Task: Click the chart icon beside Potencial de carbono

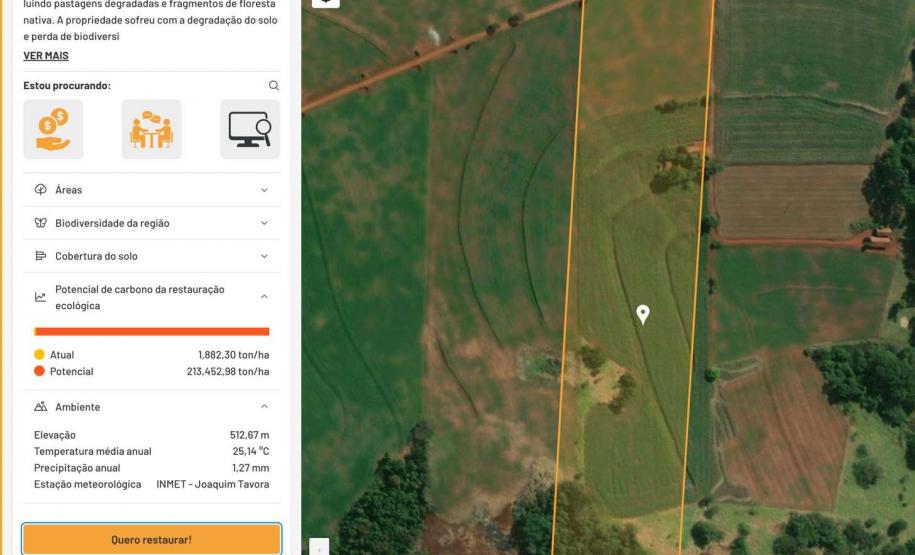Action: (x=40, y=297)
